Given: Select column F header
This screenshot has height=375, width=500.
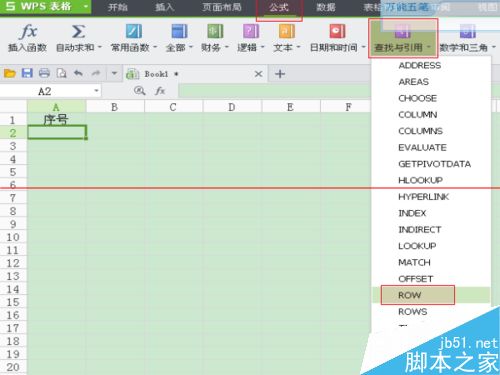Looking at the screenshot, I should tap(347, 107).
